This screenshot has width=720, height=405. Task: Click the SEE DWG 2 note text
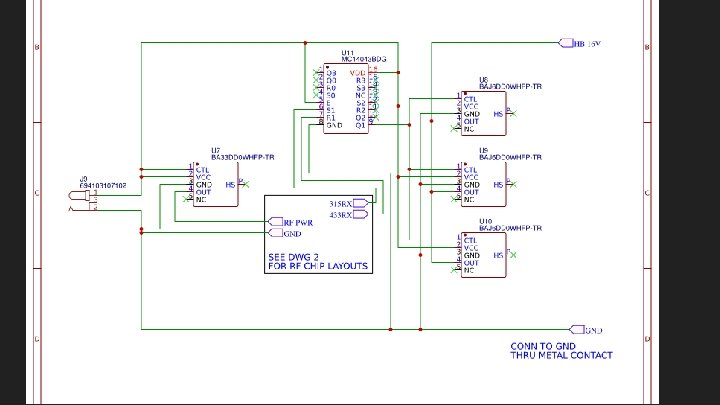[293, 257]
